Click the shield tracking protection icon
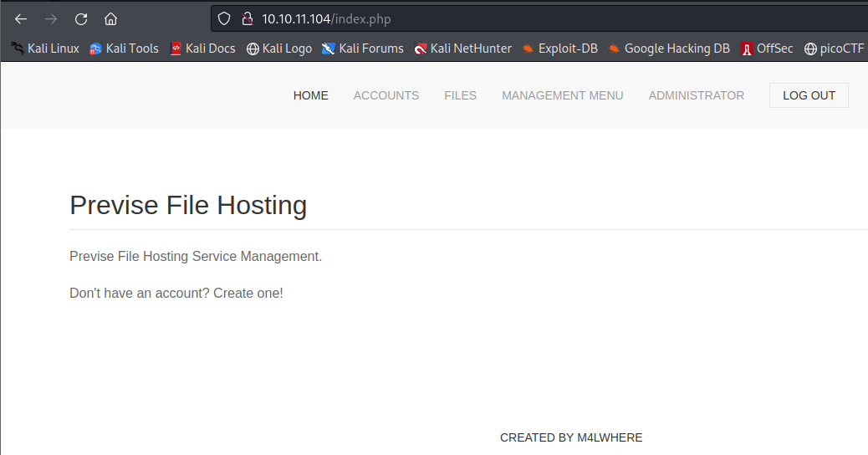Screen dimensions: 868x455 tap(224, 19)
